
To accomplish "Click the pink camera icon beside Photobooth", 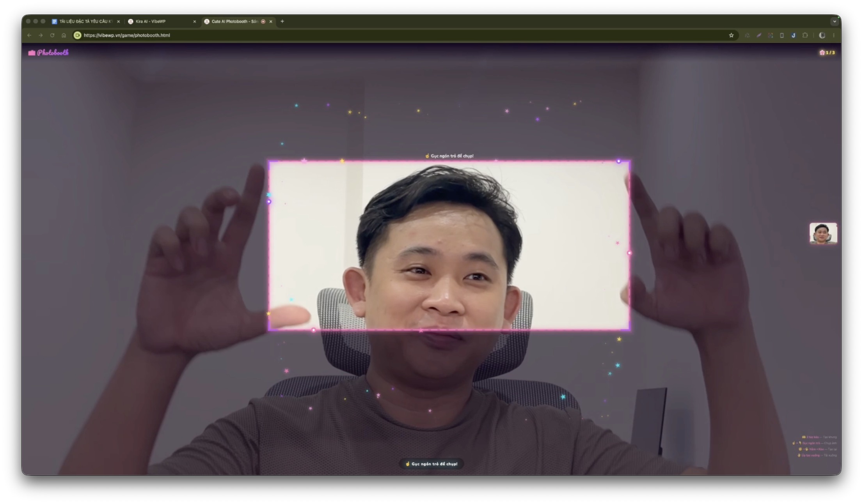I will click(32, 53).
